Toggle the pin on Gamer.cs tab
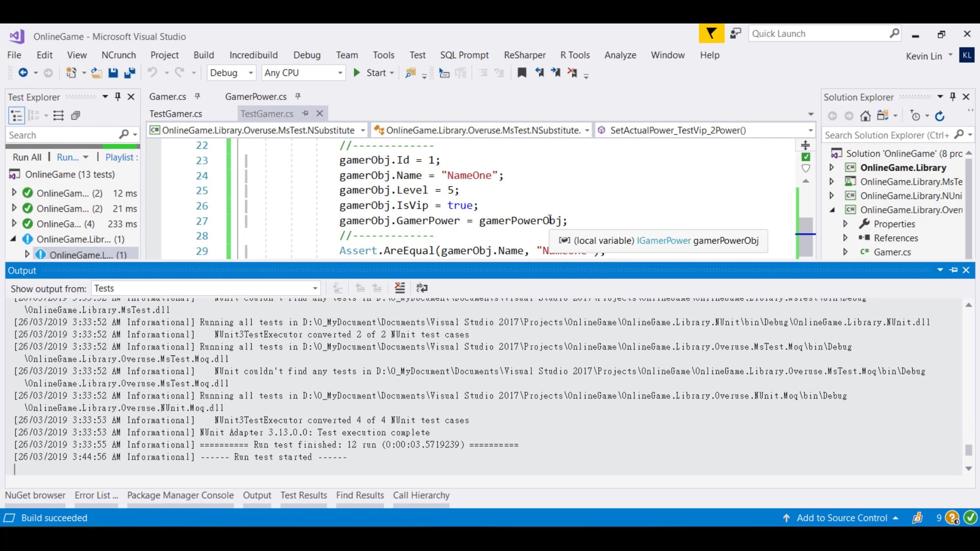This screenshot has height=551, width=980. coord(198,96)
